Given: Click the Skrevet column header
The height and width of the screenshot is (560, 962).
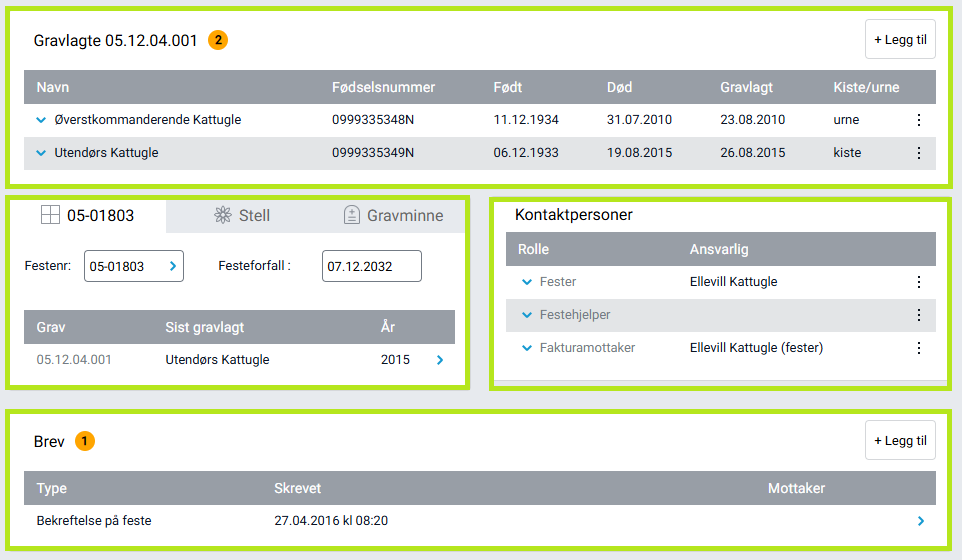Looking at the screenshot, I should 298,488.
